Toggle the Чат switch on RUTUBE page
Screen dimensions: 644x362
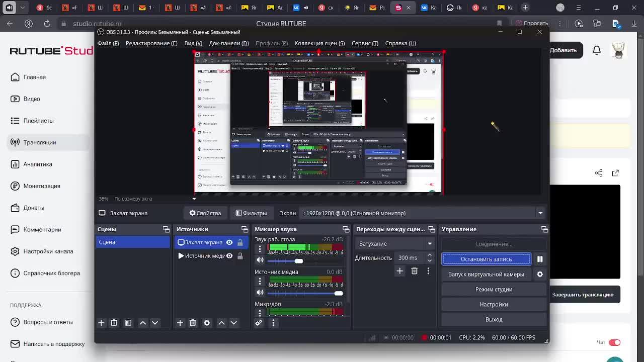pyautogui.click(x=614, y=342)
